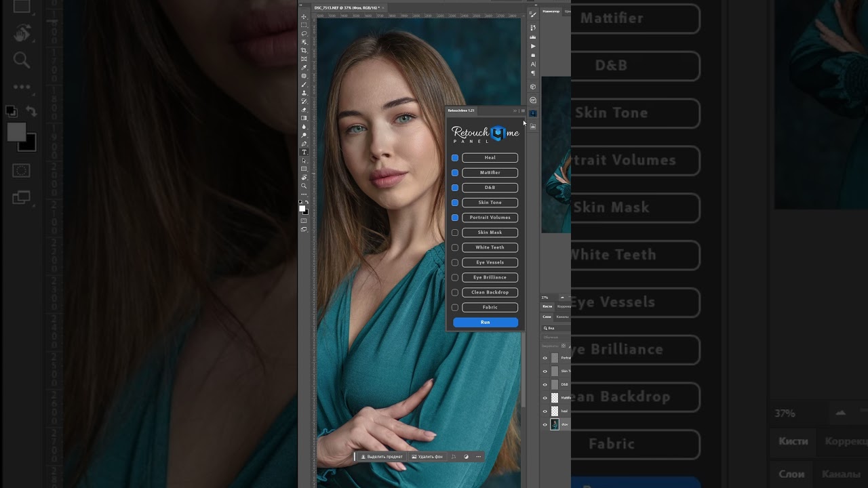868x488 pixels.
Task: Select the Zoom tool in toolbar
Action: [x=304, y=185]
